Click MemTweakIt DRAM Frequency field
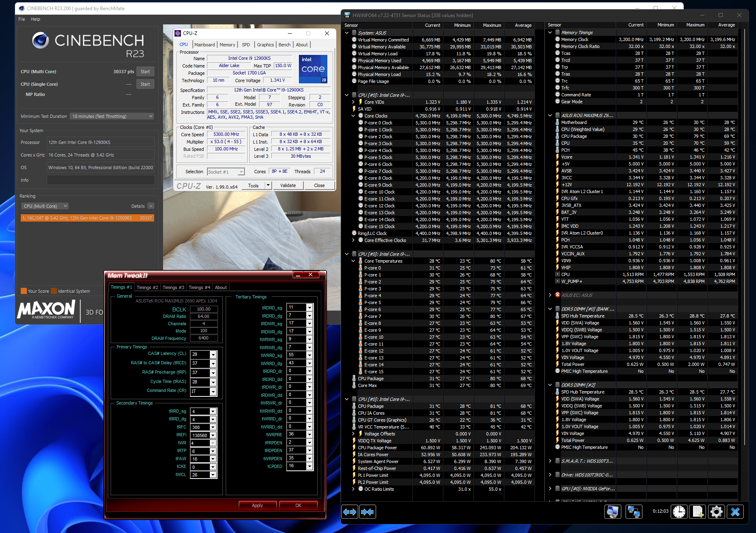The image size is (756, 533). (x=204, y=338)
